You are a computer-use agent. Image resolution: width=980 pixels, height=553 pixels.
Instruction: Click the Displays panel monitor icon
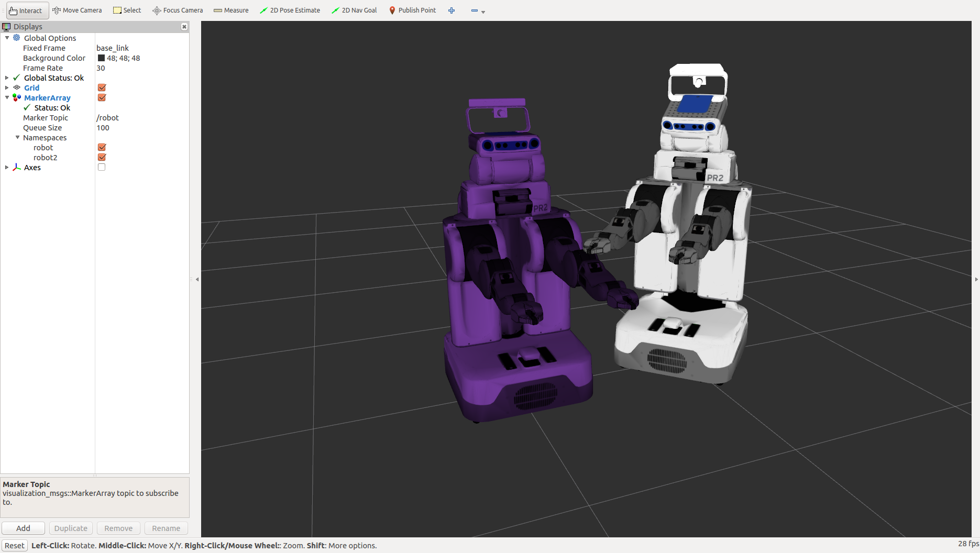click(6, 27)
